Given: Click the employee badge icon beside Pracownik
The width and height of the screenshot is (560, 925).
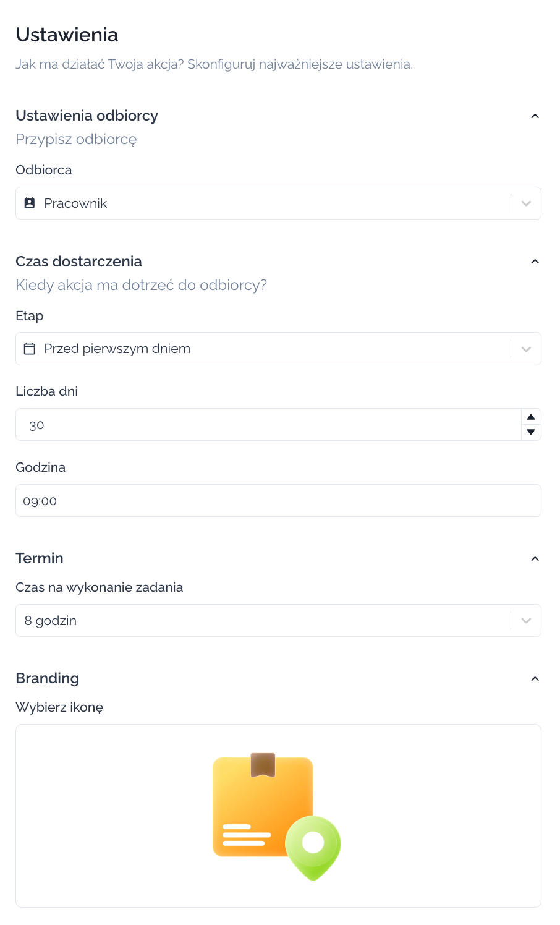Looking at the screenshot, I should tap(29, 203).
